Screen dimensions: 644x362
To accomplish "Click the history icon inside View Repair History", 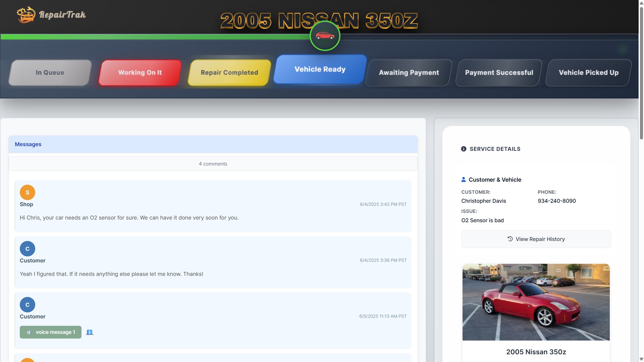I will pyautogui.click(x=509, y=239).
